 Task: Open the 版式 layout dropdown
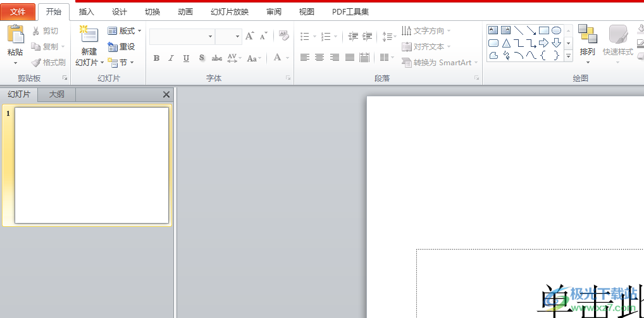tap(125, 31)
